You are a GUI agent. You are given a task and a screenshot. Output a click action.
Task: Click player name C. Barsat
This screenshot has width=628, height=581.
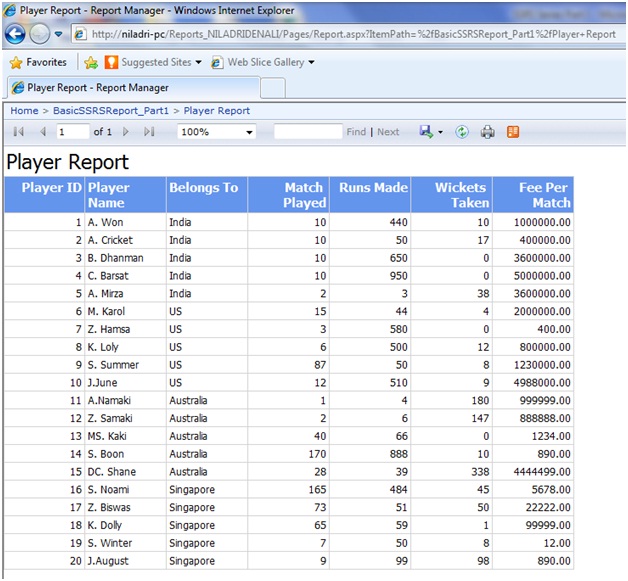click(108, 276)
